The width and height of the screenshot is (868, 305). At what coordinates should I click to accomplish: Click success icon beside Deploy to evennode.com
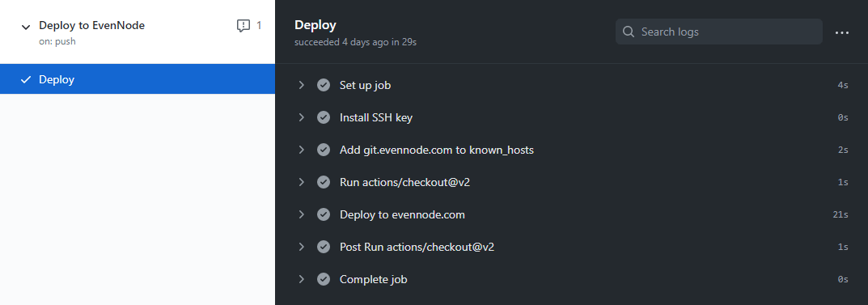[324, 214]
